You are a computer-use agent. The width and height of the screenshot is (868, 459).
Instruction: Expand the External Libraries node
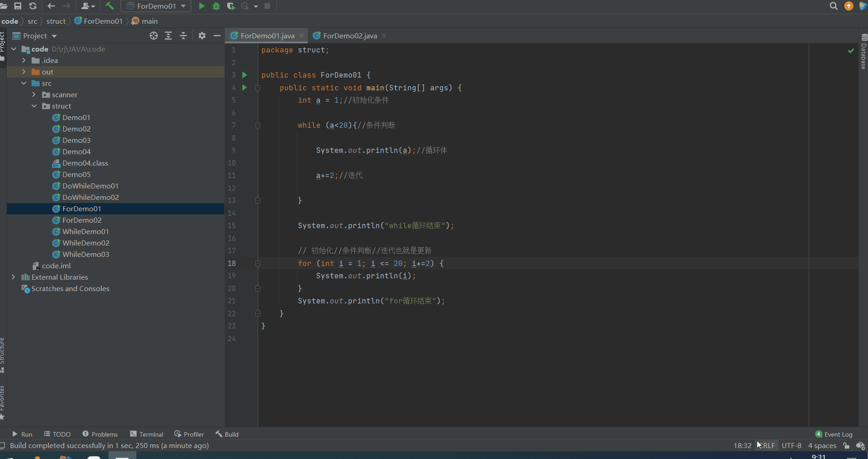pos(13,277)
